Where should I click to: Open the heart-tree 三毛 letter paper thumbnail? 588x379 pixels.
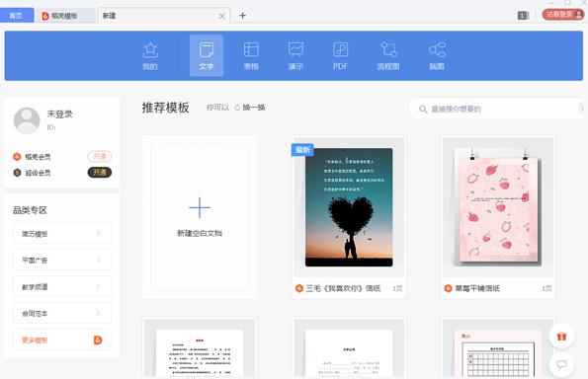(x=349, y=207)
